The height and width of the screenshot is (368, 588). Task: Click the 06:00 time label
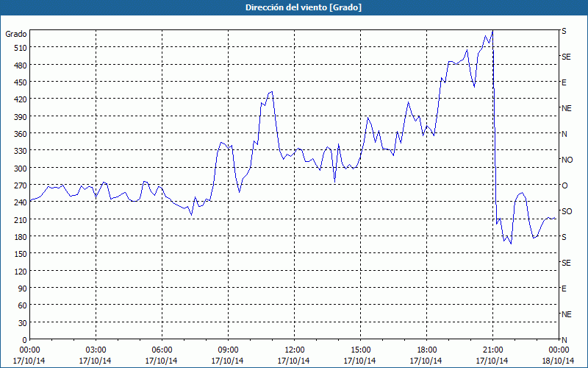click(x=162, y=350)
